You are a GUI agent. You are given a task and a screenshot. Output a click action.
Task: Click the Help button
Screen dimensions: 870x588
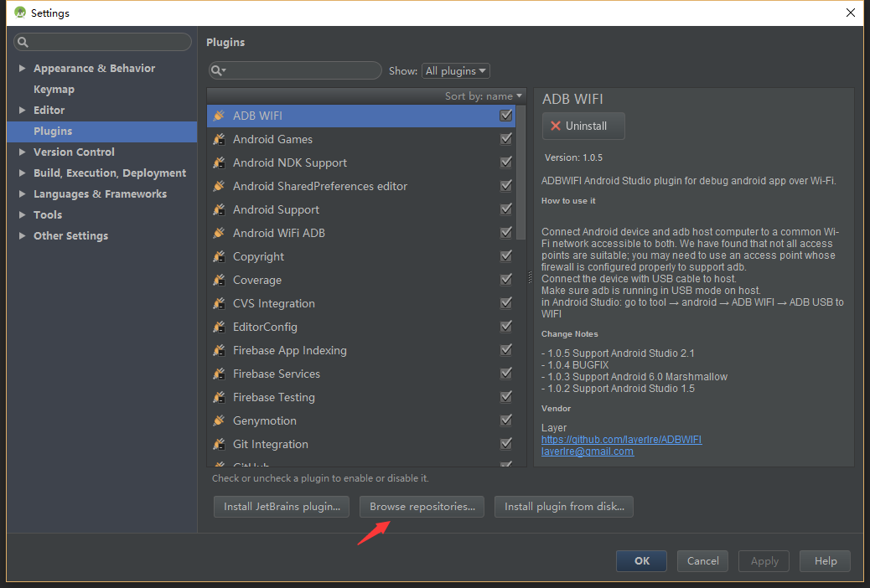[825, 561]
